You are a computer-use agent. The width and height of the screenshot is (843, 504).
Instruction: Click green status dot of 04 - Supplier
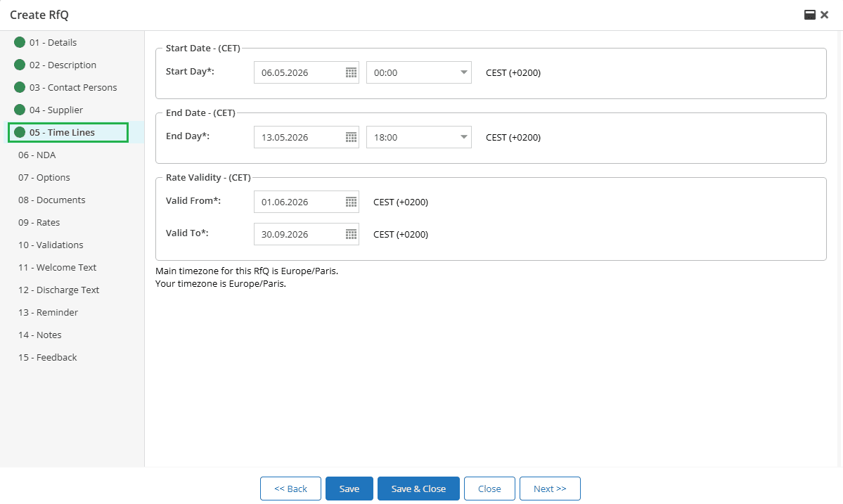tap(20, 110)
